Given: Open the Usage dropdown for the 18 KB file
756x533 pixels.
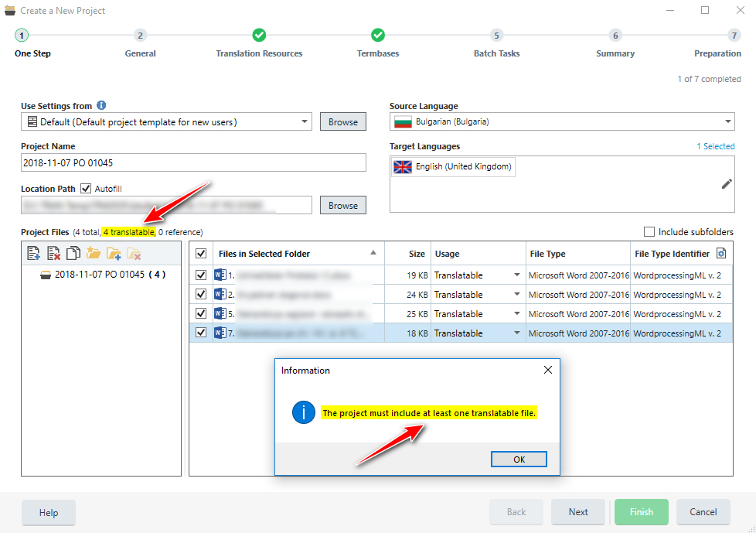Looking at the screenshot, I should click(517, 333).
